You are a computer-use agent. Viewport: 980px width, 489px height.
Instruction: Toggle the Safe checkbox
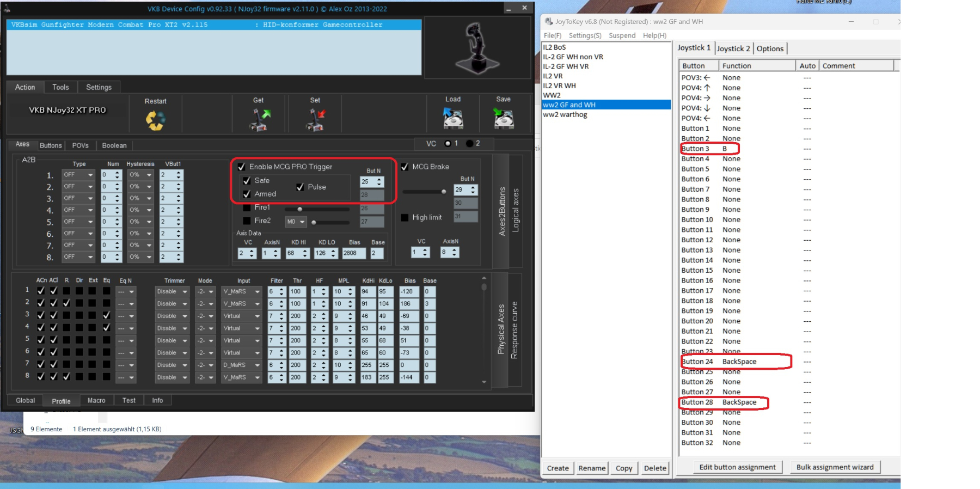coord(247,180)
